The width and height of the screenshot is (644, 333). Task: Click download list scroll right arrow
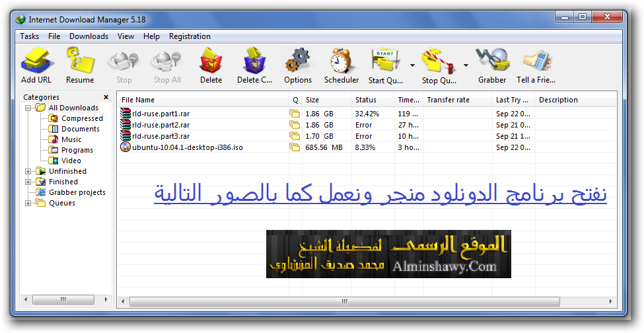point(611,301)
